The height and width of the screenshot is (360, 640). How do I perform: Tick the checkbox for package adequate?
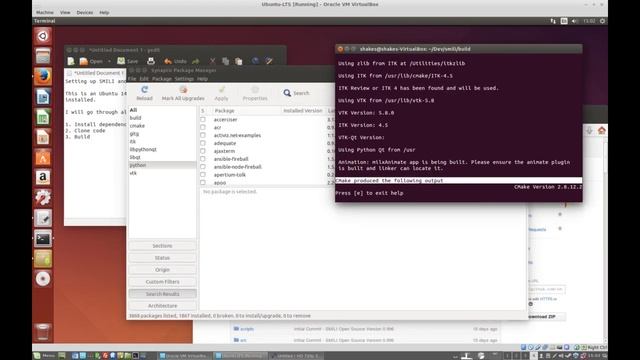coord(203,143)
